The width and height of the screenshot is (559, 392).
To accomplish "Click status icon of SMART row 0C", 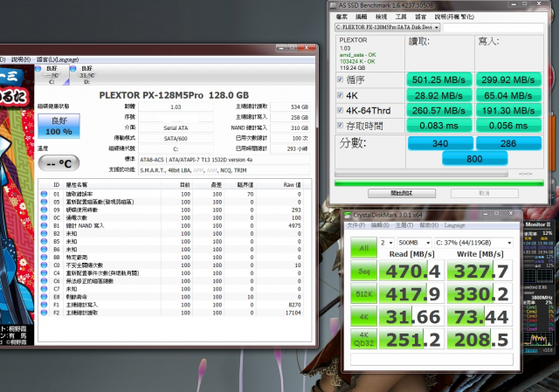I will point(45,217).
